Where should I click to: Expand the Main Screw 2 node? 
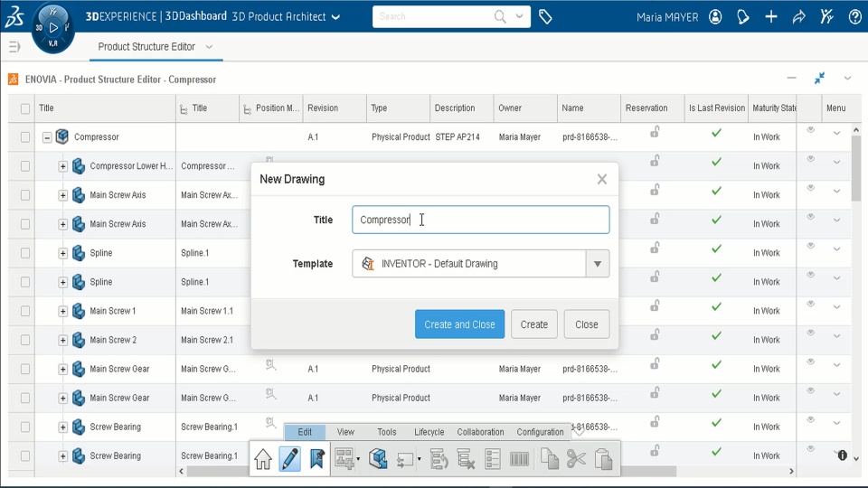coord(62,340)
